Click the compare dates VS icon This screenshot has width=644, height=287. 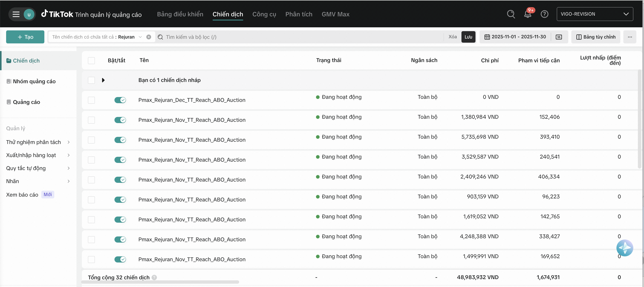559,37
